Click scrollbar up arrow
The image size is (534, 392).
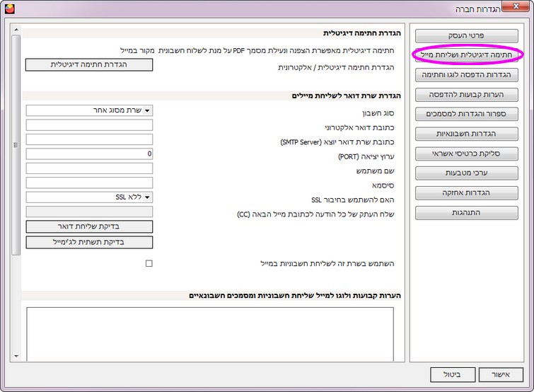coord(16,30)
